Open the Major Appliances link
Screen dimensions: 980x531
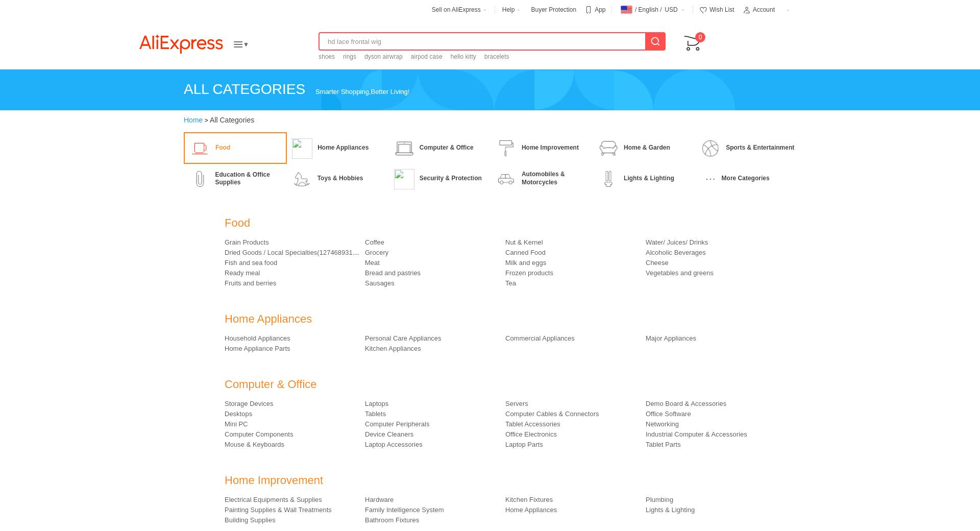671,339
